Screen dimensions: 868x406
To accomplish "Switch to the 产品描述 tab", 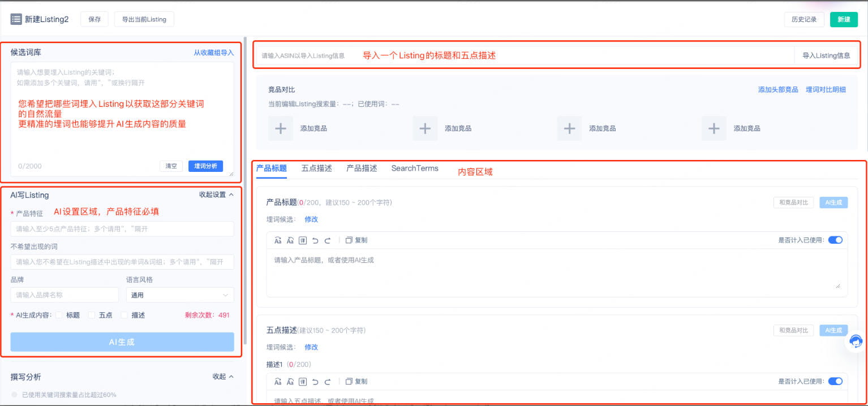I will tap(362, 168).
